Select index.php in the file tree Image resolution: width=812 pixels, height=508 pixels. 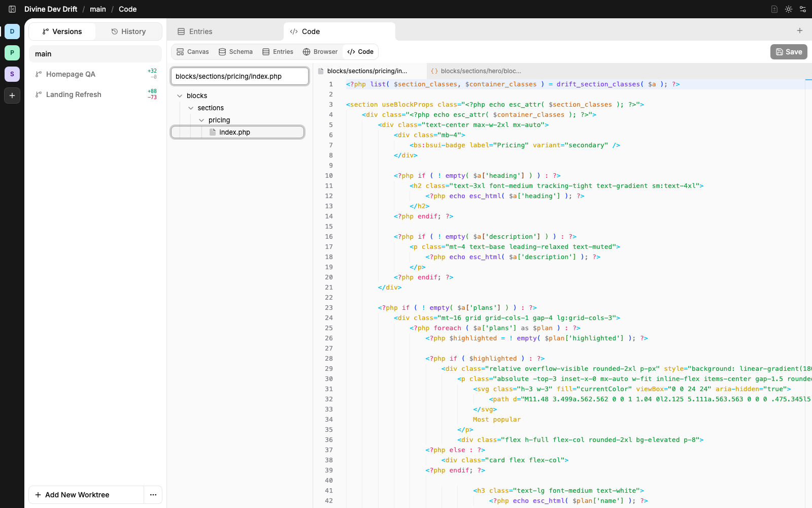(x=238, y=132)
